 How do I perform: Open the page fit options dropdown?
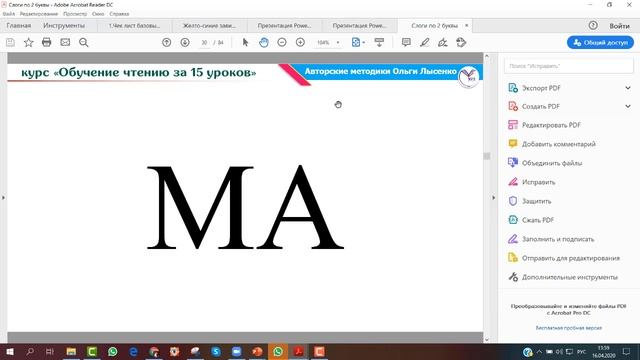tap(358, 42)
